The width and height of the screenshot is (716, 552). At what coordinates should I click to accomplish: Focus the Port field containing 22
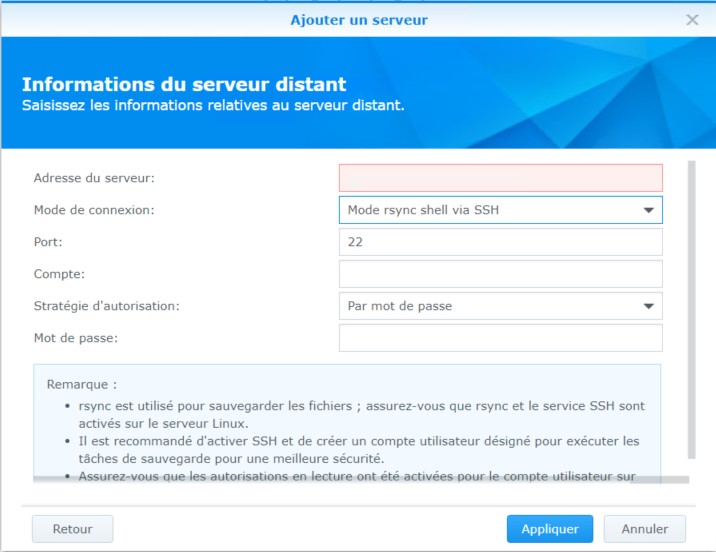(500, 242)
